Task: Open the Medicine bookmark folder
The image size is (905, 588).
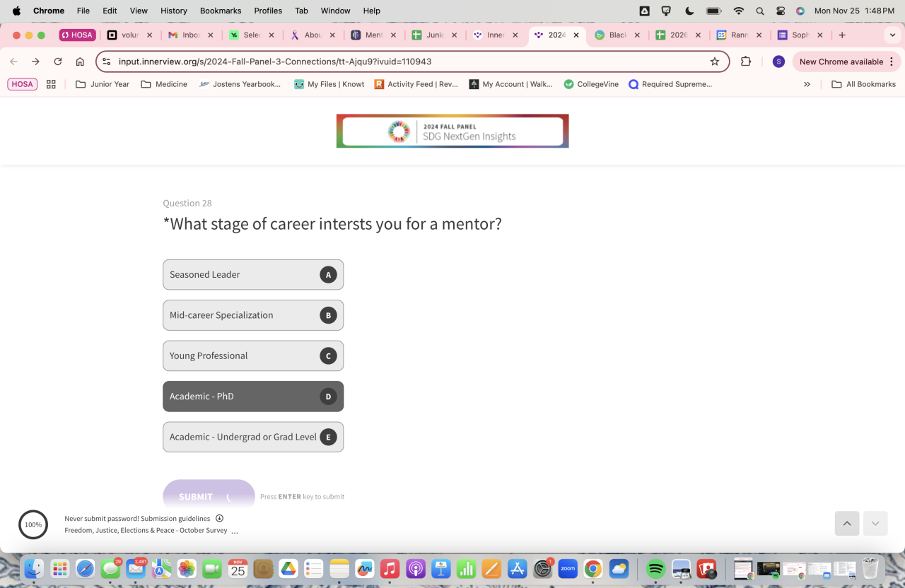Action: click(x=164, y=84)
